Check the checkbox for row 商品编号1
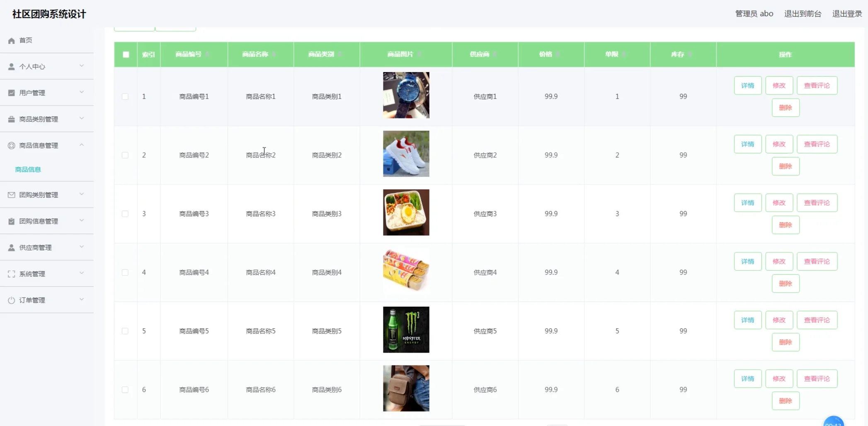This screenshot has width=868, height=426. coord(126,96)
